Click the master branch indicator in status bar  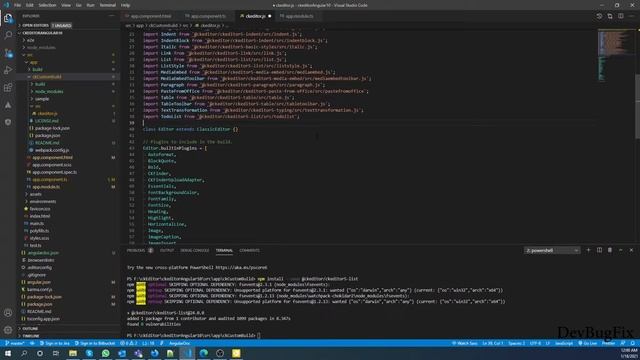pyautogui.click(x=15, y=343)
